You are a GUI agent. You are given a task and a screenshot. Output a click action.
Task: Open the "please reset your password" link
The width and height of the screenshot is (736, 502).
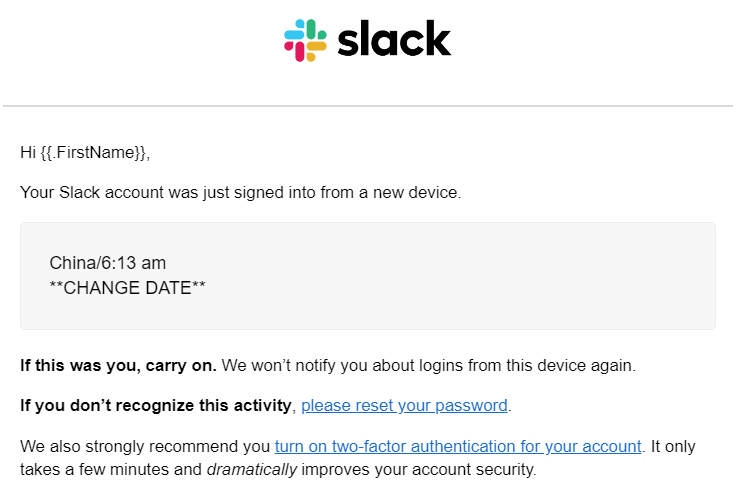click(x=404, y=405)
